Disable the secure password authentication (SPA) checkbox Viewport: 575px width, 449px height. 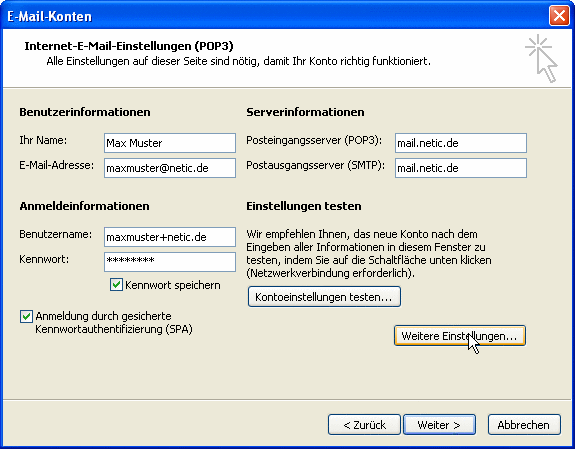pyautogui.click(x=26, y=316)
